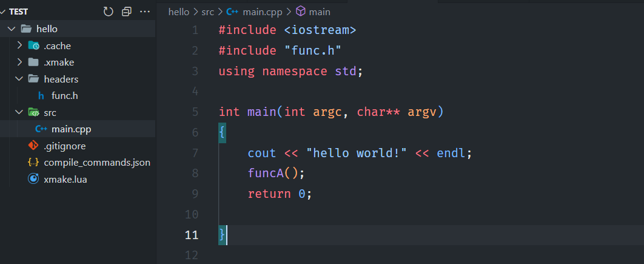Click the return keyword on line 9
The height and width of the screenshot is (264, 644).
click(269, 194)
